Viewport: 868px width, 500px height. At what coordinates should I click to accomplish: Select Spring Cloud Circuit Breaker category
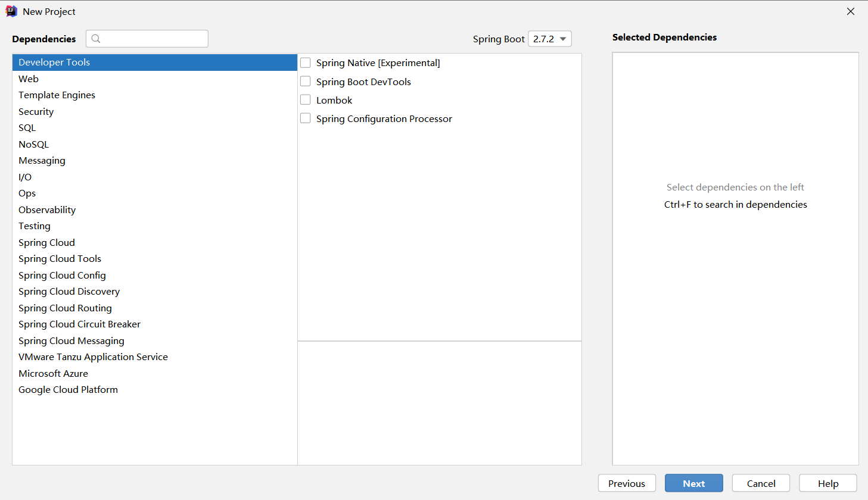pyautogui.click(x=155, y=324)
